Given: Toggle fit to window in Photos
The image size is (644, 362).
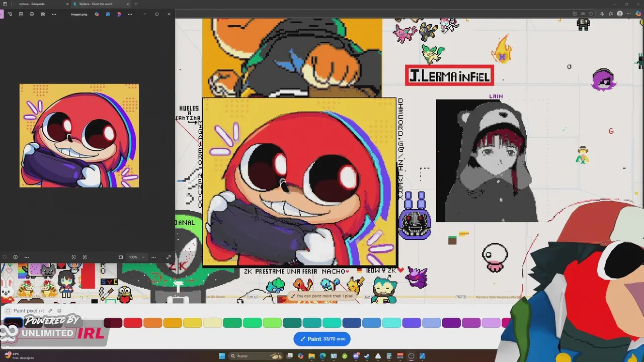Looking at the screenshot, I should [121, 257].
